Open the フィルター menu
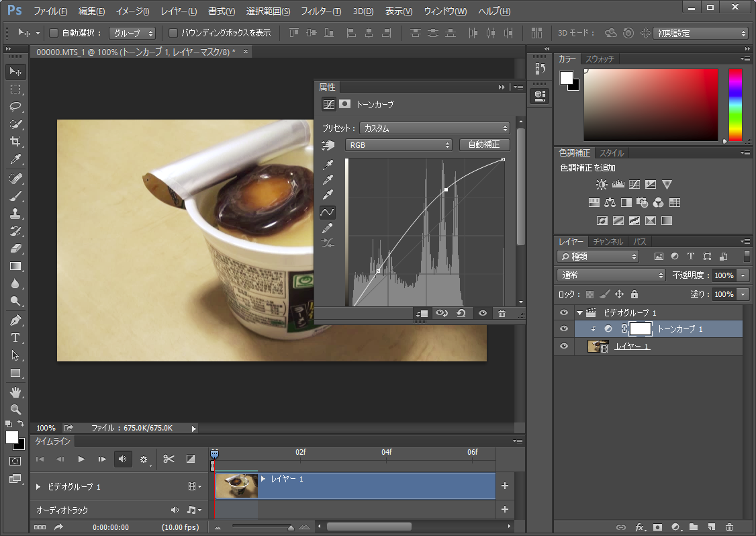Image resolution: width=756 pixels, height=536 pixels. point(321,11)
